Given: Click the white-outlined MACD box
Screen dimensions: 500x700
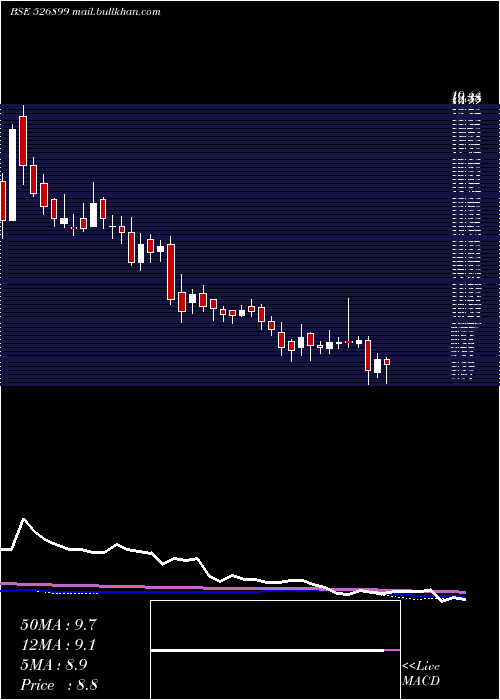Looking at the screenshot, I should [x=275, y=650].
